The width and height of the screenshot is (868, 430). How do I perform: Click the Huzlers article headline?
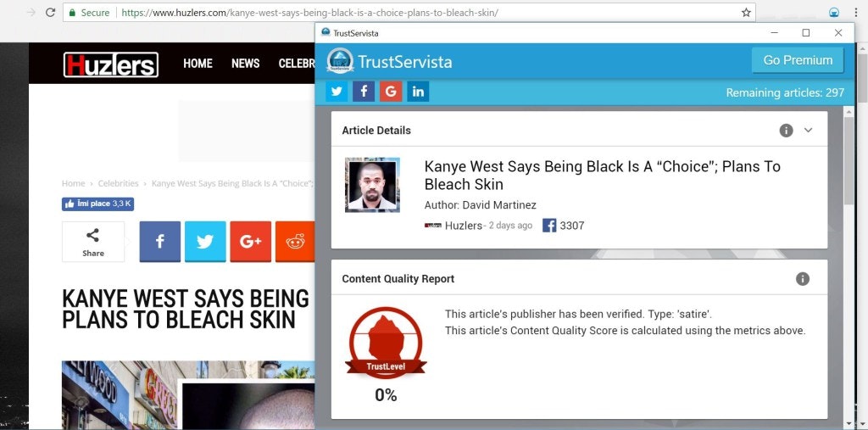coord(186,310)
